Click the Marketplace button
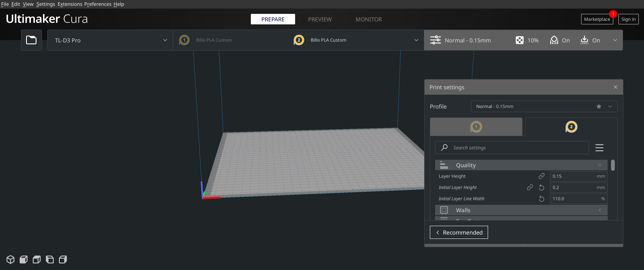The image size is (644, 270). [597, 19]
